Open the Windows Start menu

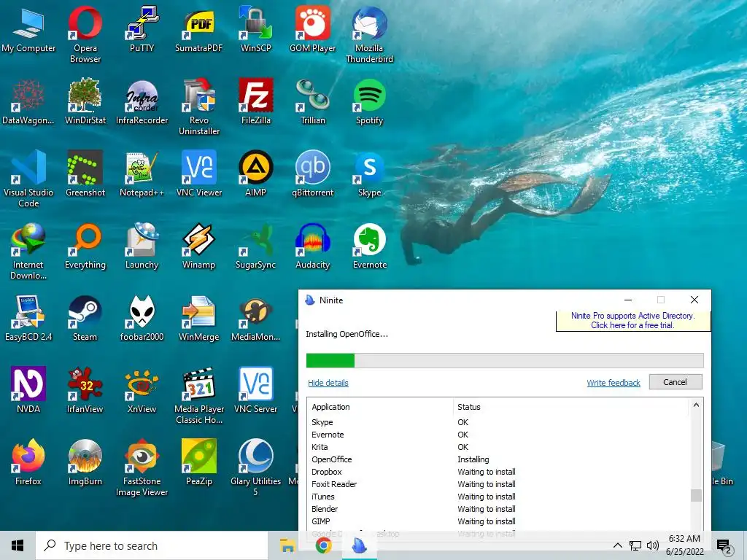click(18, 545)
